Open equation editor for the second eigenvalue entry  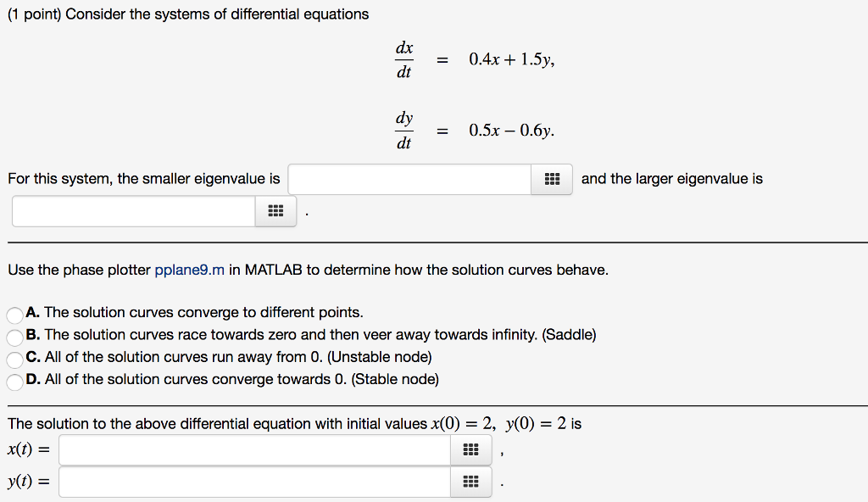coord(275,211)
